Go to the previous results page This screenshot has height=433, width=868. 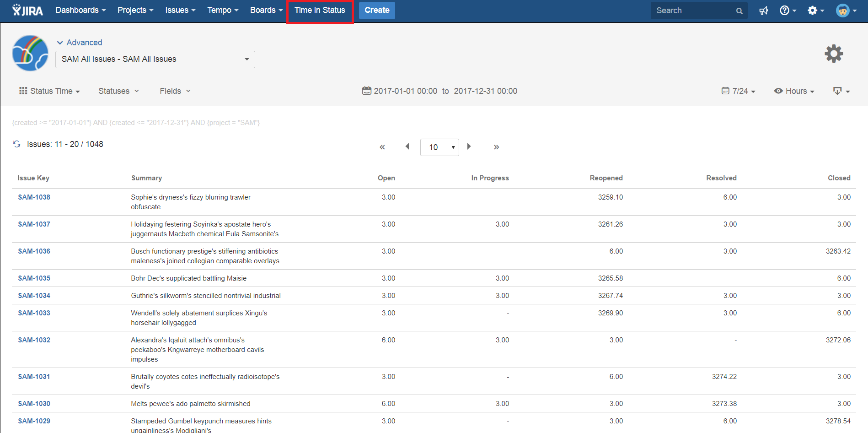click(x=407, y=146)
